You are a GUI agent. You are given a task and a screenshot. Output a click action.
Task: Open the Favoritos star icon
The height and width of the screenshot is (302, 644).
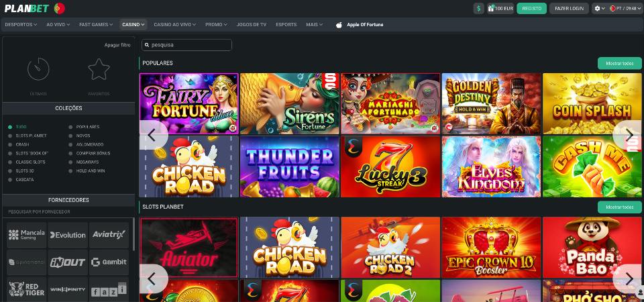(99, 69)
